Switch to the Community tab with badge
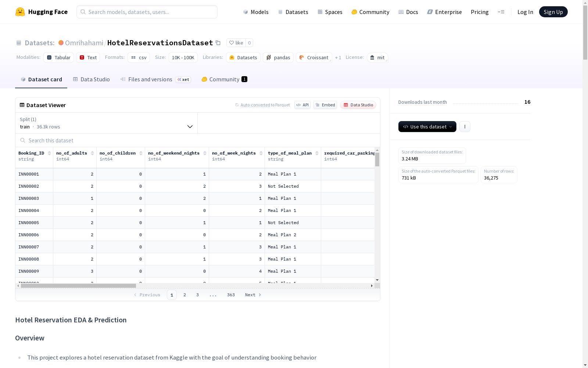Image resolution: width=588 pixels, height=368 pixels. pyautogui.click(x=224, y=79)
